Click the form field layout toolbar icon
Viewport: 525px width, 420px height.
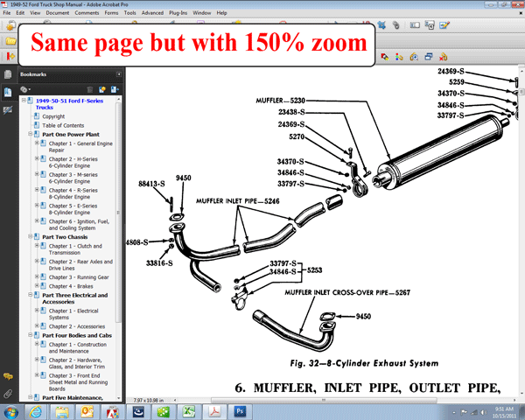415,25
